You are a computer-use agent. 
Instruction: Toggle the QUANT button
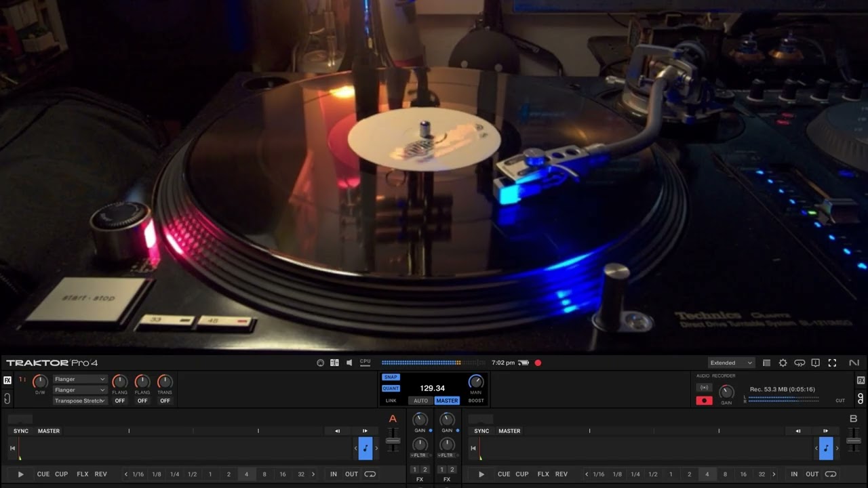click(x=391, y=388)
